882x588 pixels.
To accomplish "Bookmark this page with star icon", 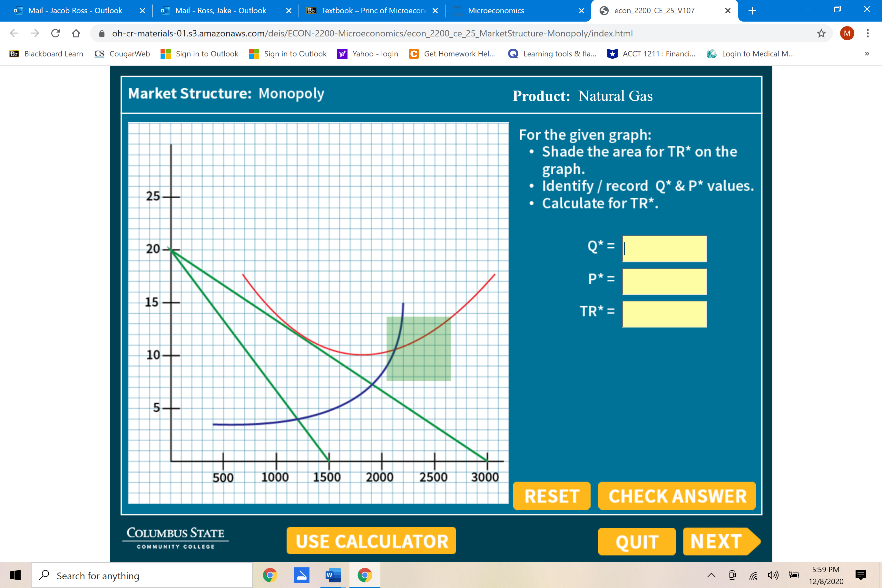I will pos(821,34).
